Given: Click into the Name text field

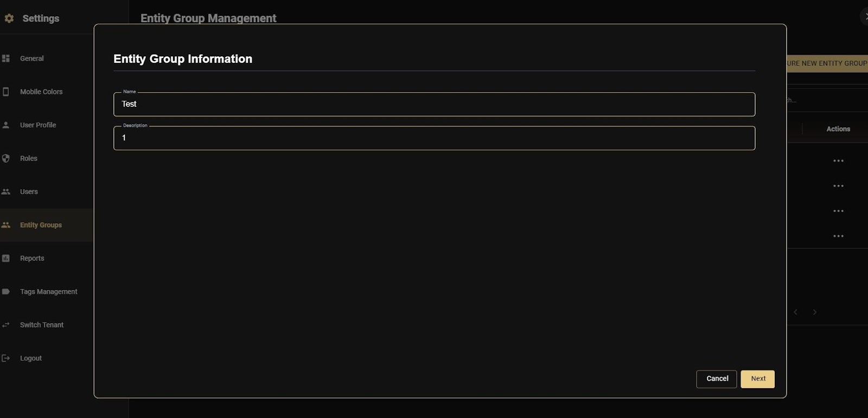Looking at the screenshot, I should (x=434, y=105).
